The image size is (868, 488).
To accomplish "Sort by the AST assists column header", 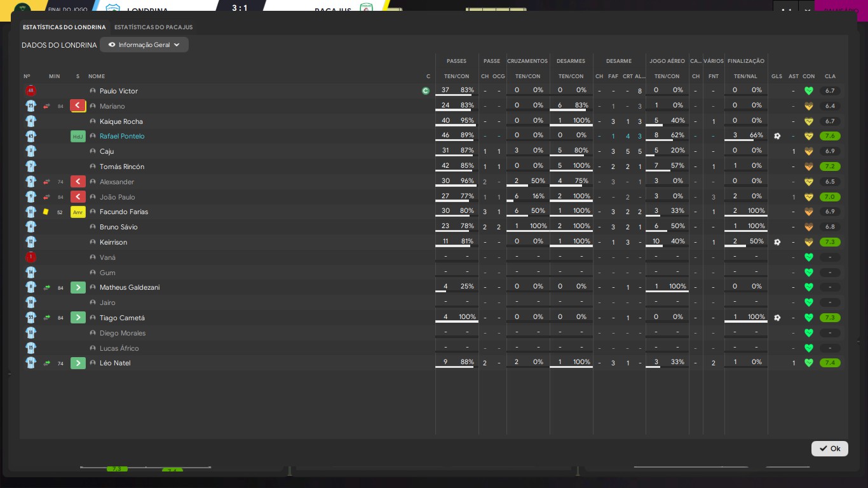I will tap(794, 76).
